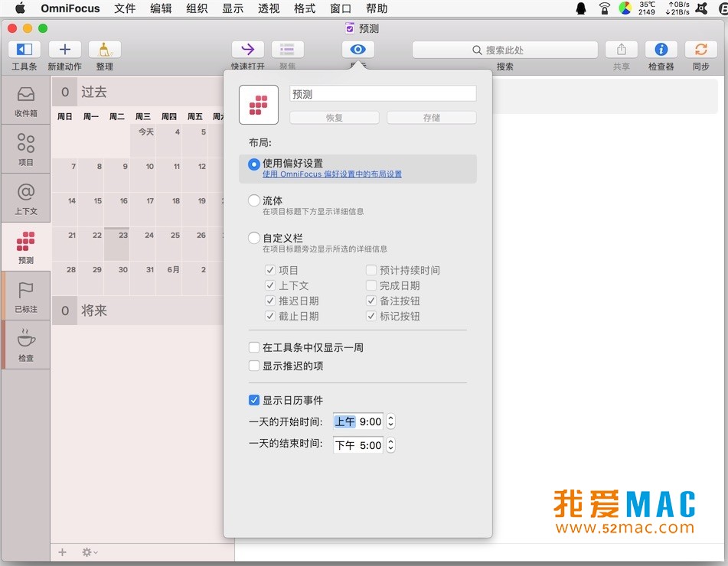Open the 窗口 menu
The image size is (728, 566).
(341, 8)
